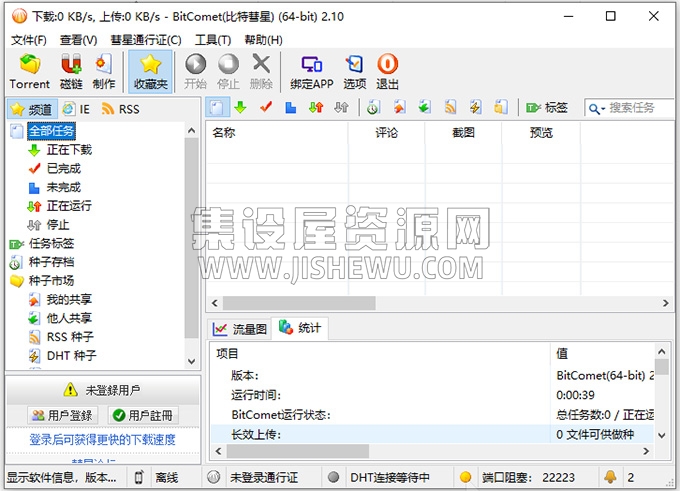Switch to the 流量图 tab
Viewport: 680px width, 491px height.
click(x=240, y=329)
